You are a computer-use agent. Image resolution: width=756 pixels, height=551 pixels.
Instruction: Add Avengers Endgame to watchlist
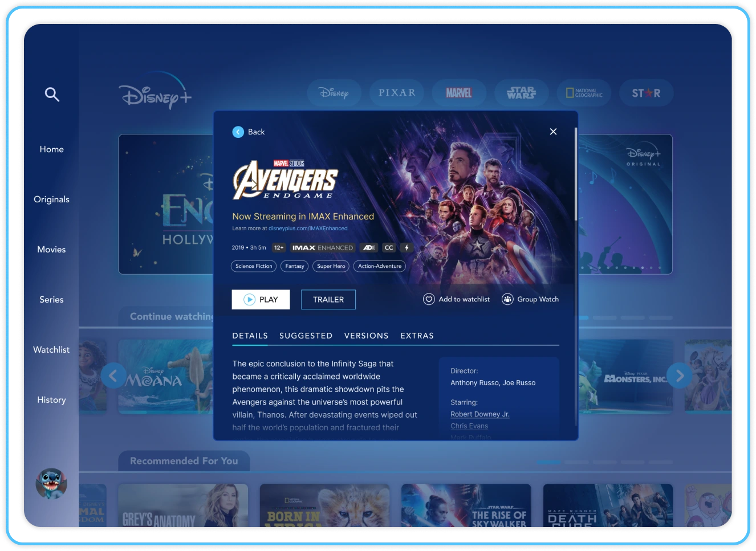(x=457, y=300)
